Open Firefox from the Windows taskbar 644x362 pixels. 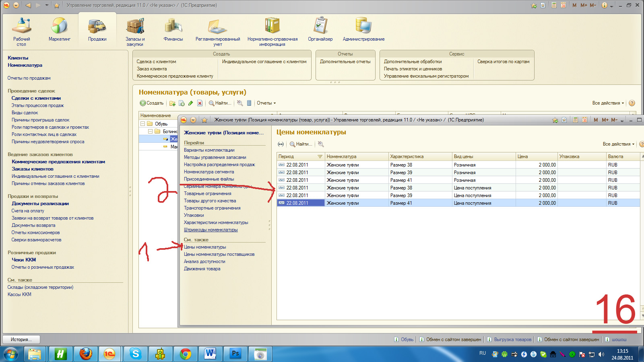tap(85, 354)
